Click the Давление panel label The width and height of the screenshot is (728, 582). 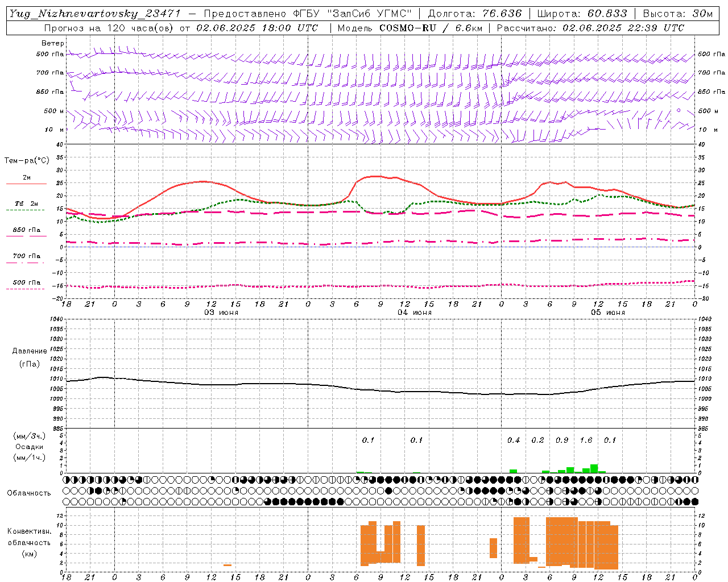coord(30,351)
